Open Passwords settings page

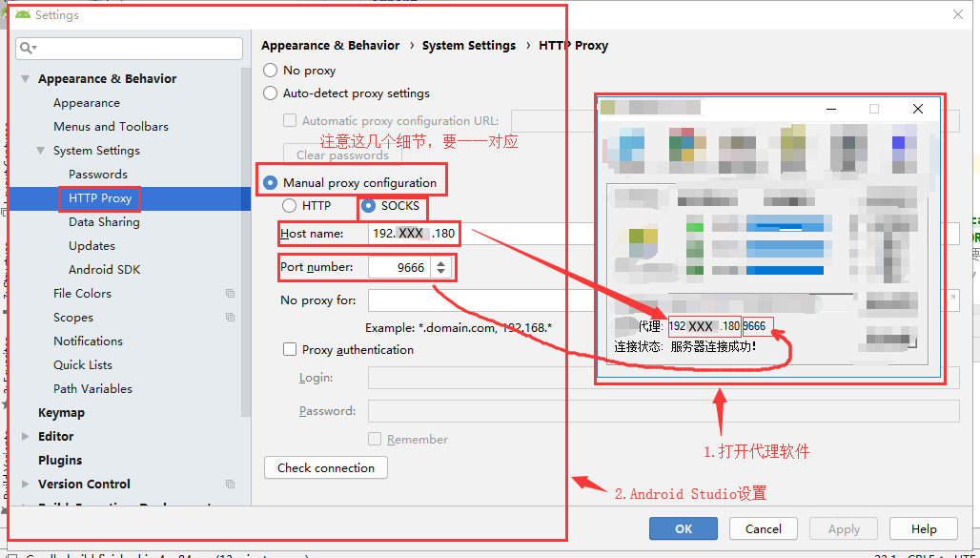coord(98,174)
